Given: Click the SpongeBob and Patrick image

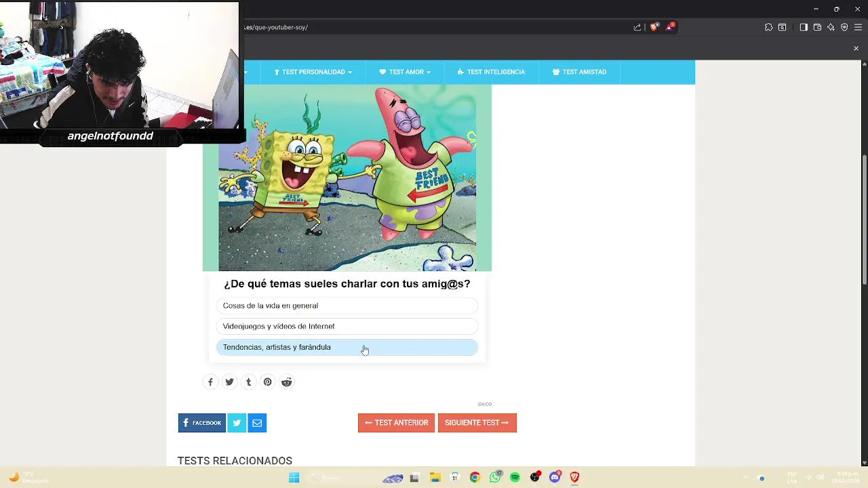Looking at the screenshot, I should pos(347,178).
